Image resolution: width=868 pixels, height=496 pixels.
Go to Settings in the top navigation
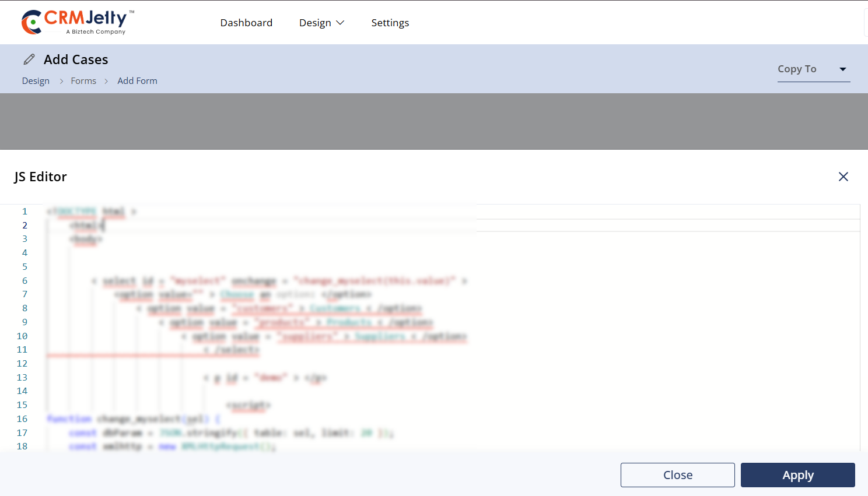pos(390,23)
